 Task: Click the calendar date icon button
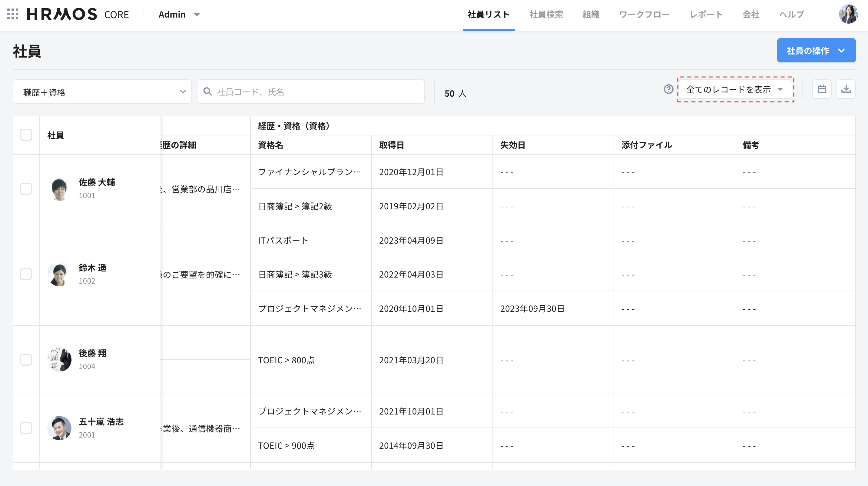point(821,89)
